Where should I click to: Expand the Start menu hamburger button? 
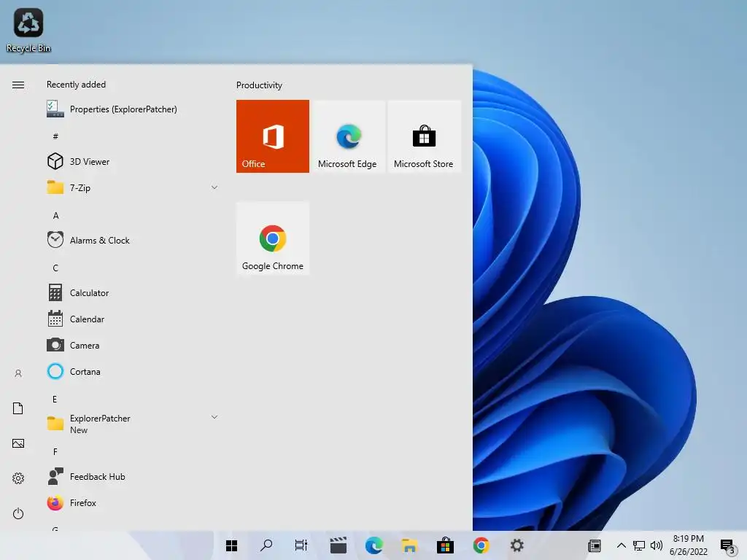coord(18,85)
